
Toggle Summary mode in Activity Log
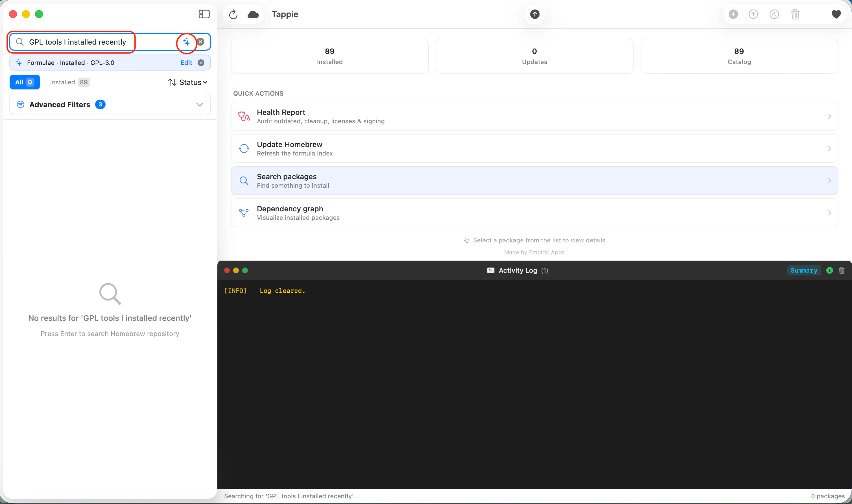point(804,270)
